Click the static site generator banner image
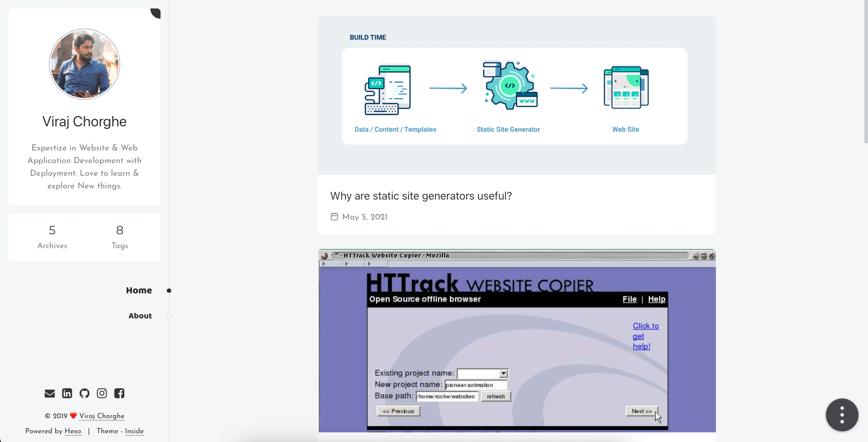The height and width of the screenshot is (442, 868). click(516, 96)
